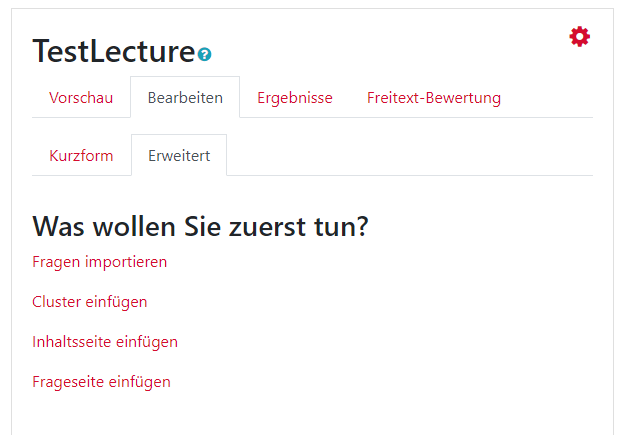Screen dimensions: 618x435
Task: Click the heading Was wollen Sie zuerst tun?
Action: point(200,226)
